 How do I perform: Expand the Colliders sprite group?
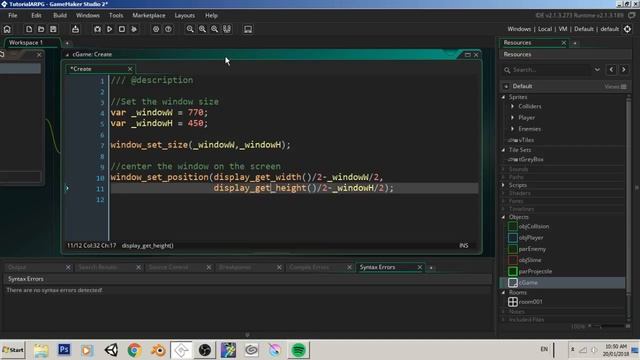click(513, 106)
